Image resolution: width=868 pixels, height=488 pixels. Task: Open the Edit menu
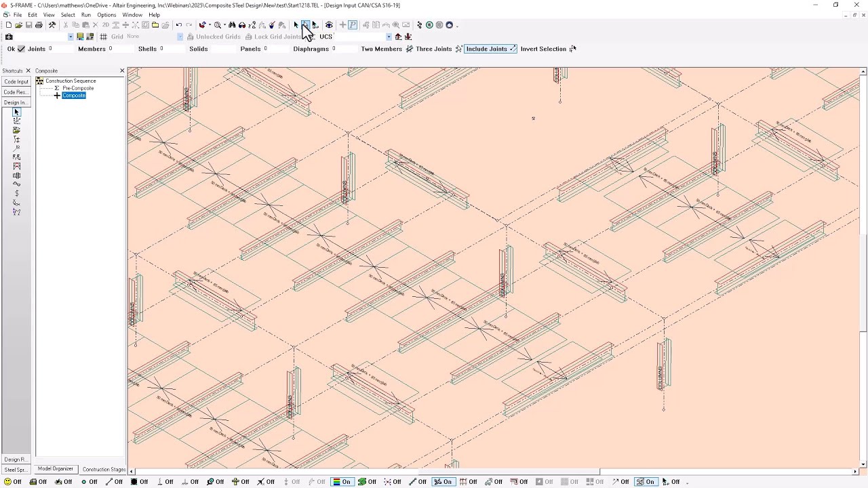click(33, 15)
